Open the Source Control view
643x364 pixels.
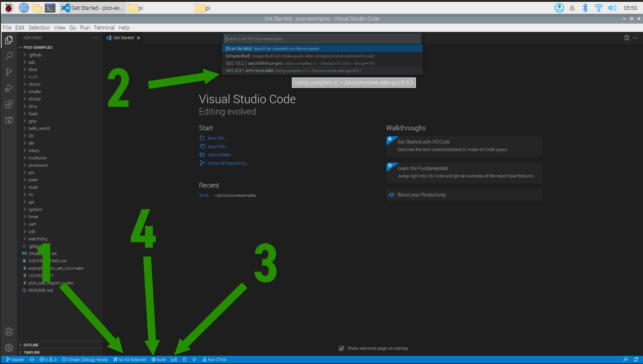point(9,72)
